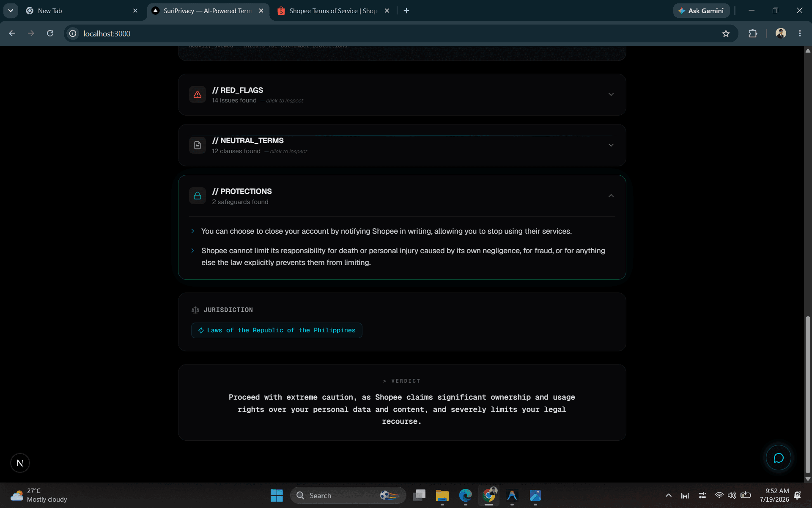Open the tab search dropdown arrow
The width and height of the screenshot is (812, 508).
point(11,11)
